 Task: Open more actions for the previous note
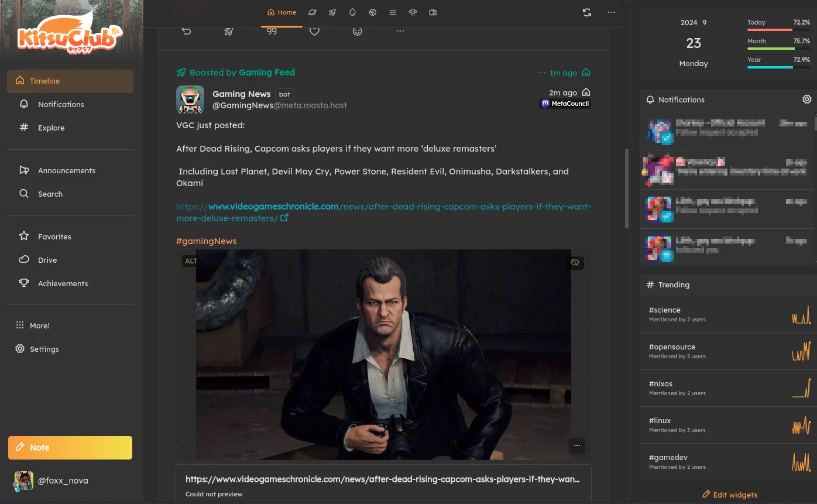click(400, 31)
